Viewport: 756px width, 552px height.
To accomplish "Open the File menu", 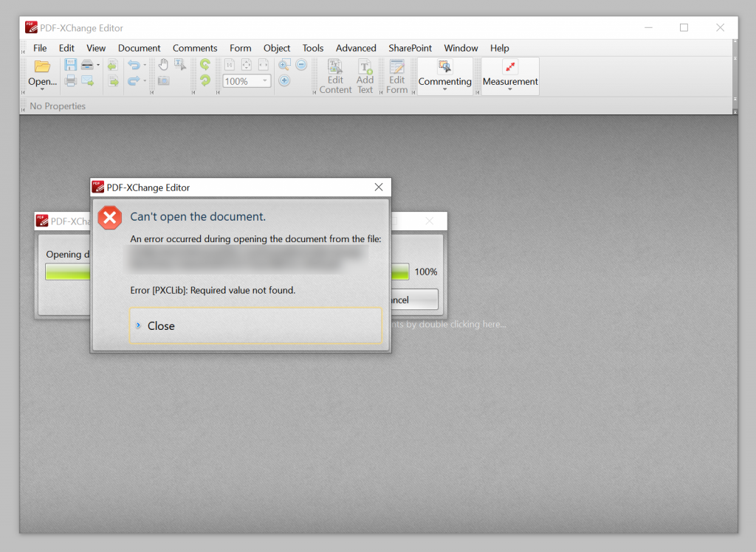I will click(40, 48).
